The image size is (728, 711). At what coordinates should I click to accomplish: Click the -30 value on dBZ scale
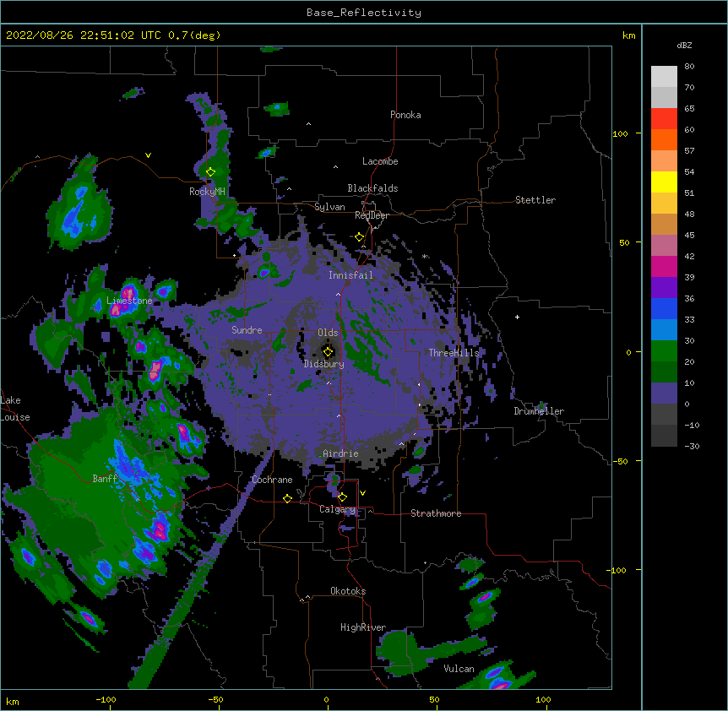pyautogui.click(x=692, y=446)
